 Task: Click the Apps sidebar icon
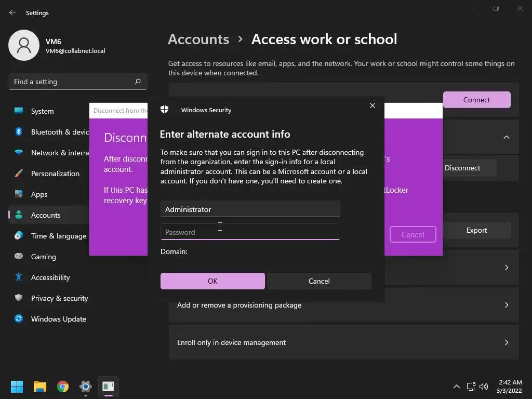coord(19,194)
